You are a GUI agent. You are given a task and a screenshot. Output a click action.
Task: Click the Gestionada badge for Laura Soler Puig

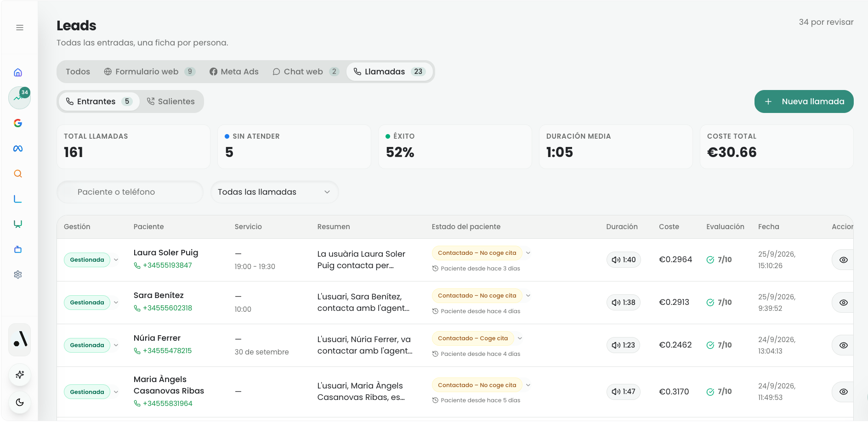[87, 260]
